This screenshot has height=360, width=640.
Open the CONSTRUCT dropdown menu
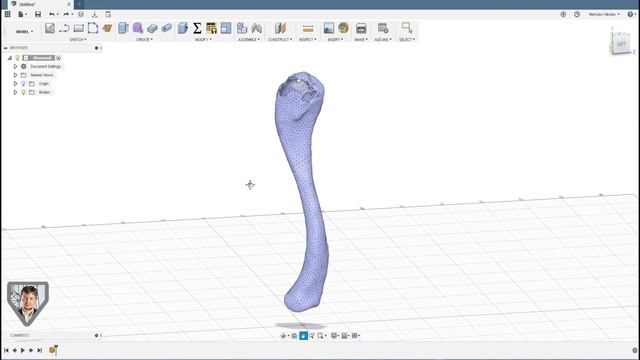[280, 40]
